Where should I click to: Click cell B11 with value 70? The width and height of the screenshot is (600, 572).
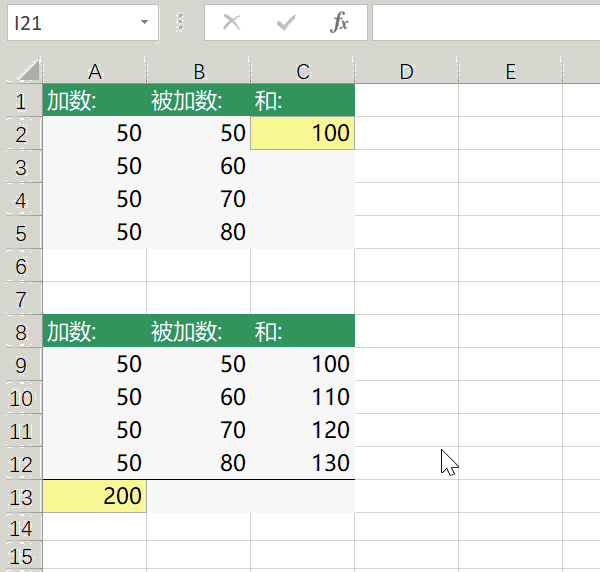tap(199, 430)
